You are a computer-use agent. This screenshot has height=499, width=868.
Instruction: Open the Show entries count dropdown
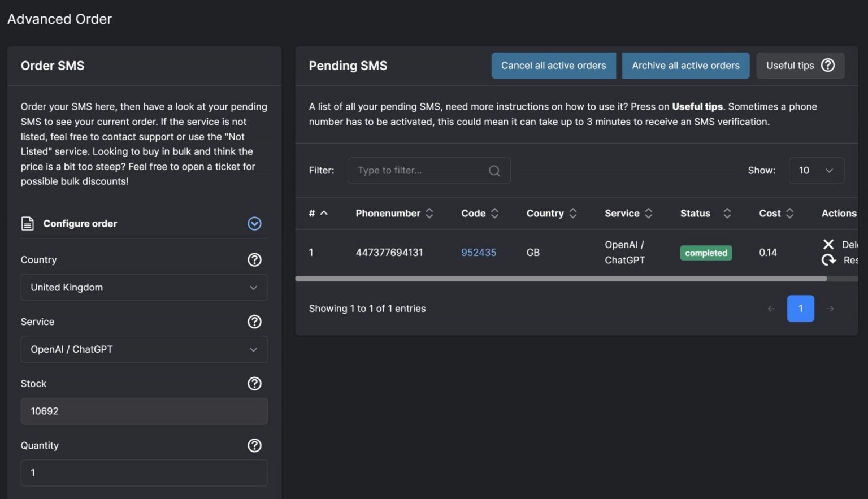tap(816, 171)
